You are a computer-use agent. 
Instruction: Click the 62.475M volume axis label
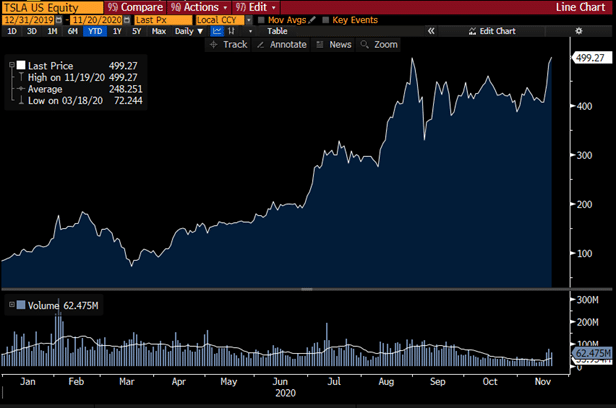coord(593,353)
